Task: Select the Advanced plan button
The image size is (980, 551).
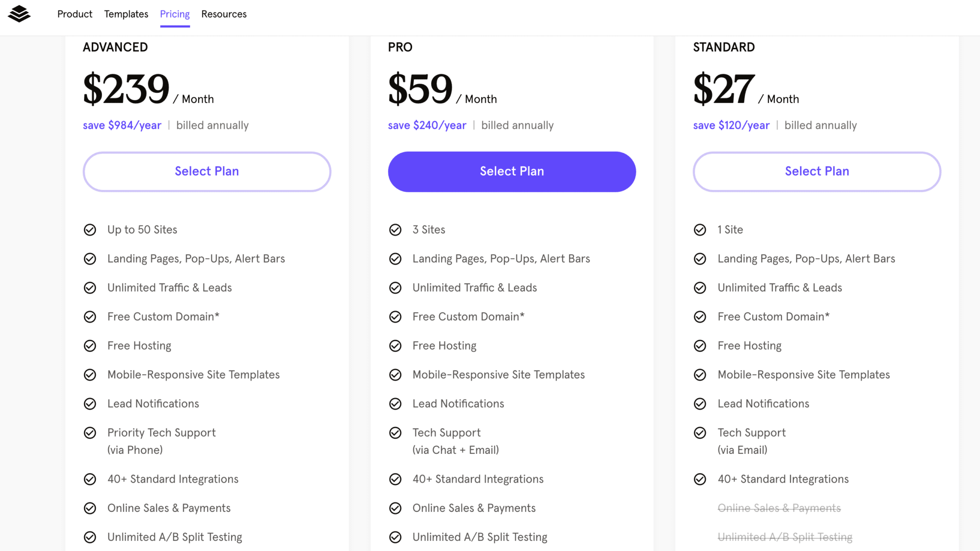Action: tap(207, 172)
